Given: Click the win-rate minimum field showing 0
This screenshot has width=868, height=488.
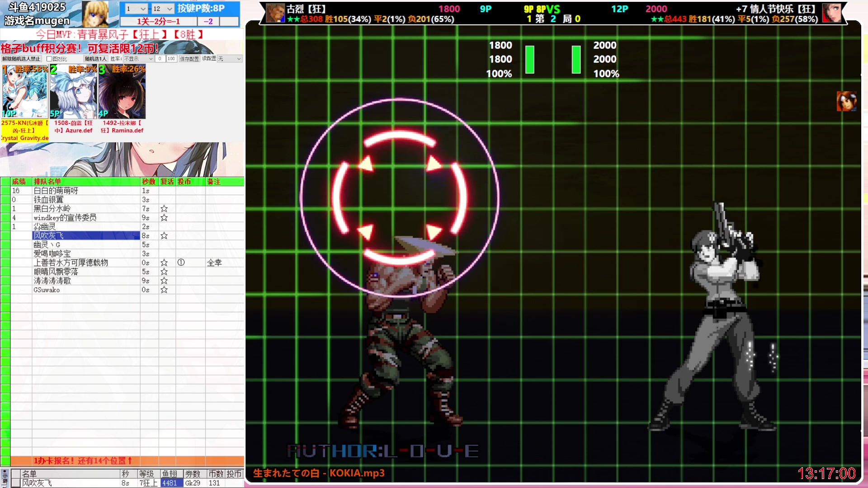Looking at the screenshot, I should (x=160, y=59).
